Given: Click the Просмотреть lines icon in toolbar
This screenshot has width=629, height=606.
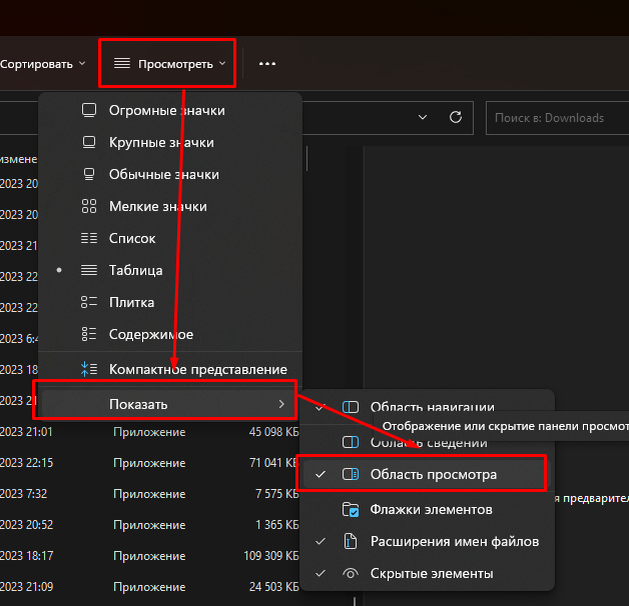Looking at the screenshot, I should click(x=122, y=63).
